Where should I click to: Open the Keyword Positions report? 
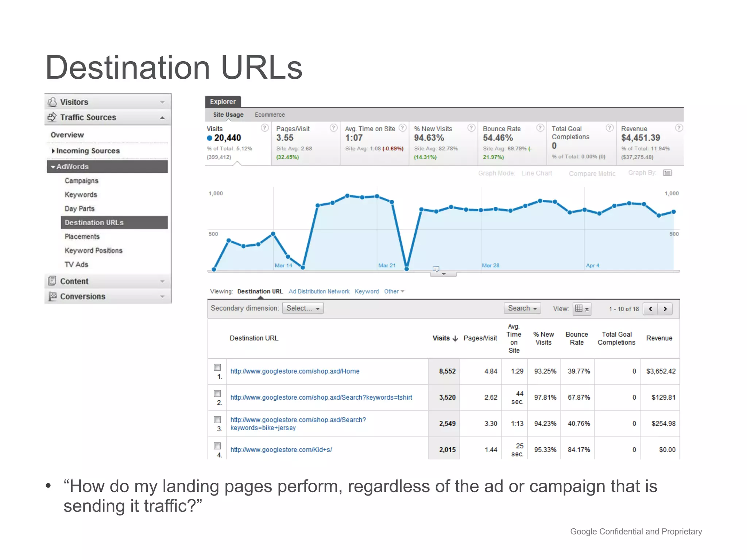pyautogui.click(x=93, y=250)
